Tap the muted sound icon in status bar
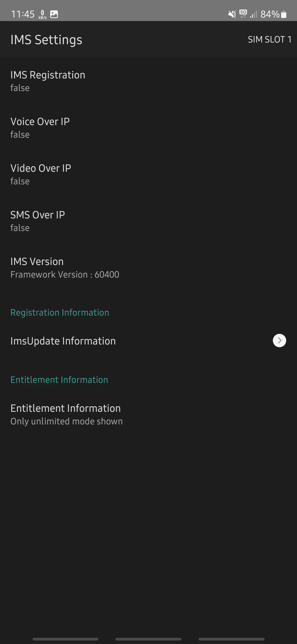297x644 pixels. [x=232, y=14]
